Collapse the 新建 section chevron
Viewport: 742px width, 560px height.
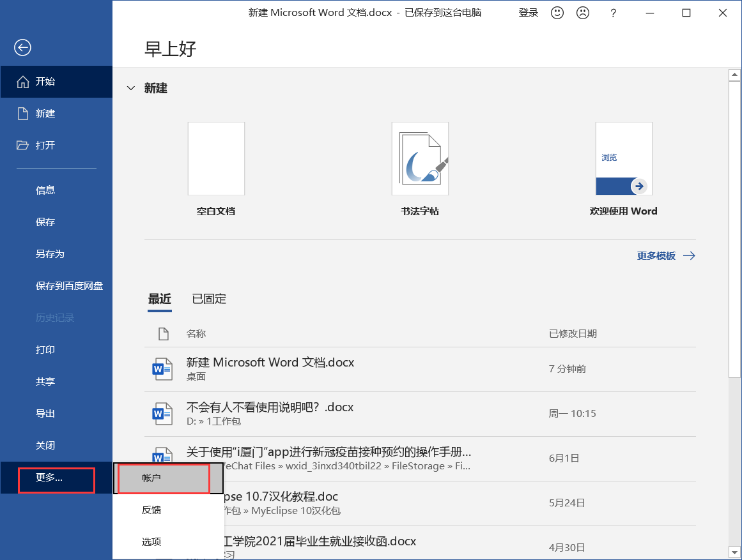point(131,88)
